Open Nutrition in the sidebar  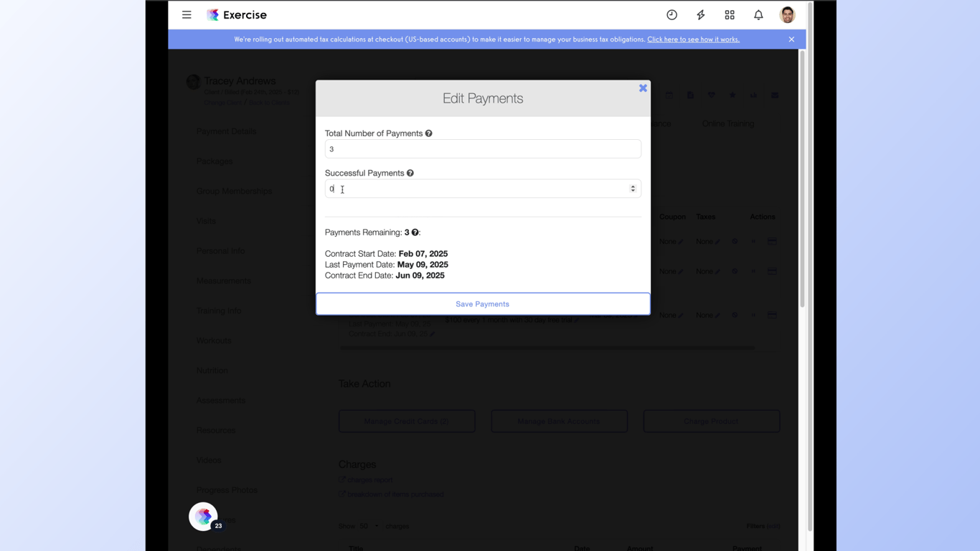(212, 370)
